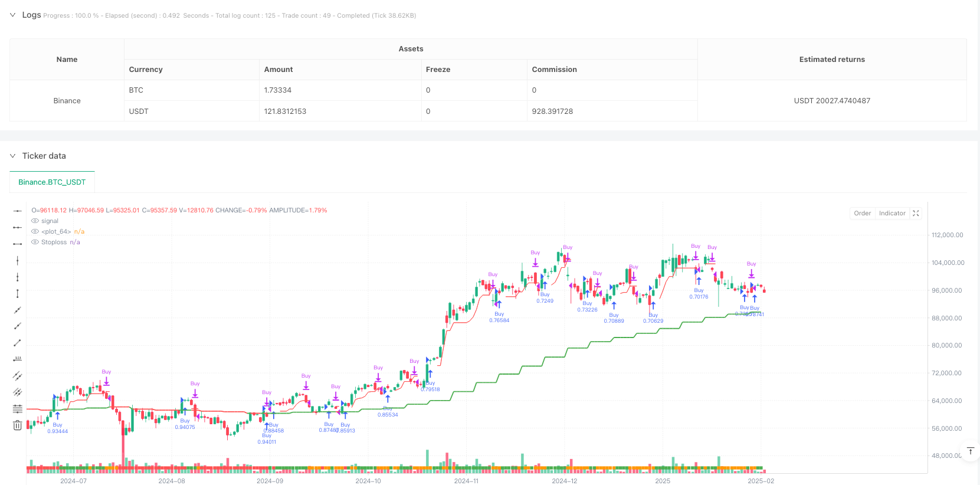Screen dimensions: 980x485
Task: Collapse the Logs section
Action: click(12, 15)
